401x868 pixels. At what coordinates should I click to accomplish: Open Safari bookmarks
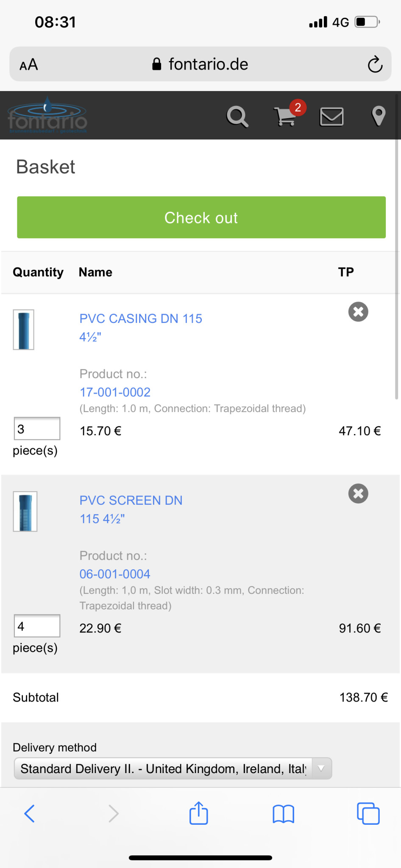point(283,814)
